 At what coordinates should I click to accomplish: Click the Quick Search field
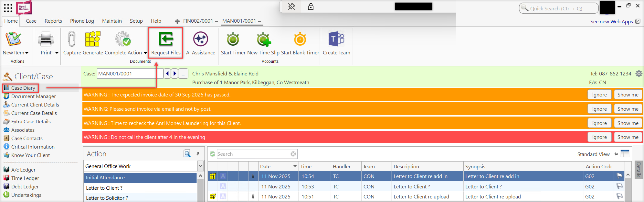tap(559, 8)
